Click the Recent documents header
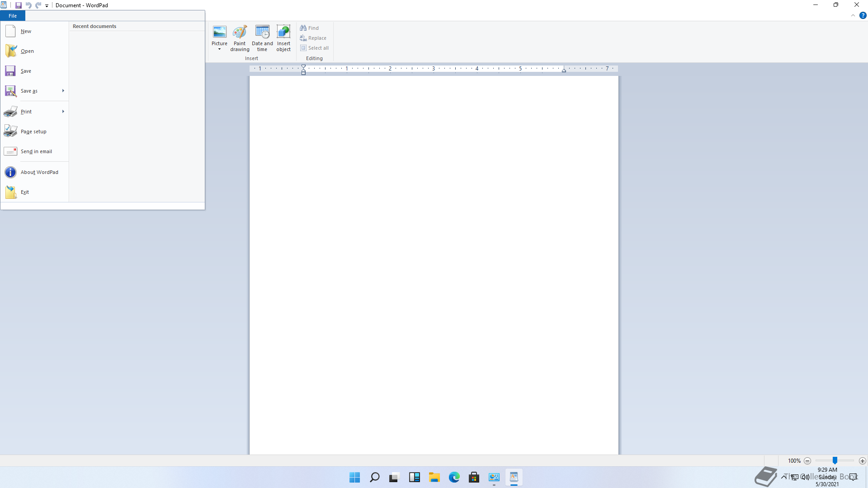Image resolution: width=868 pixels, height=488 pixels. tap(94, 26)
